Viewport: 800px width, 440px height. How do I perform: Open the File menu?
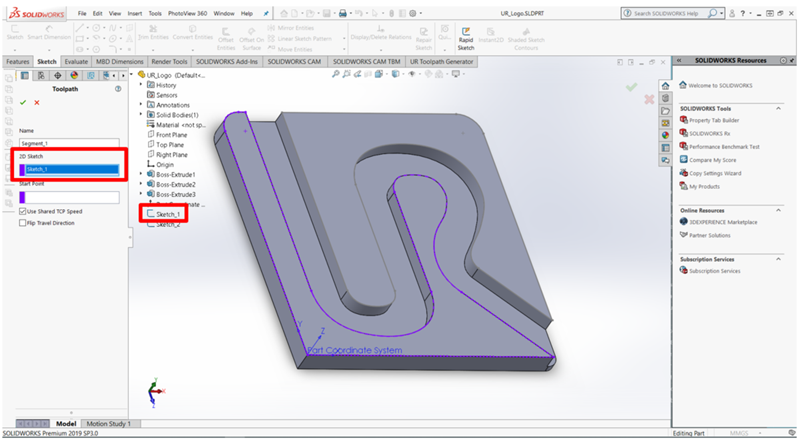tap(82, 13)
